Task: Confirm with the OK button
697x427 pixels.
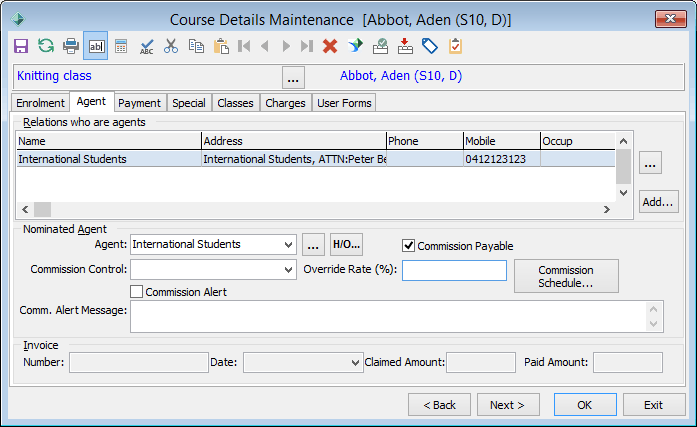Action: click(585, 405)
